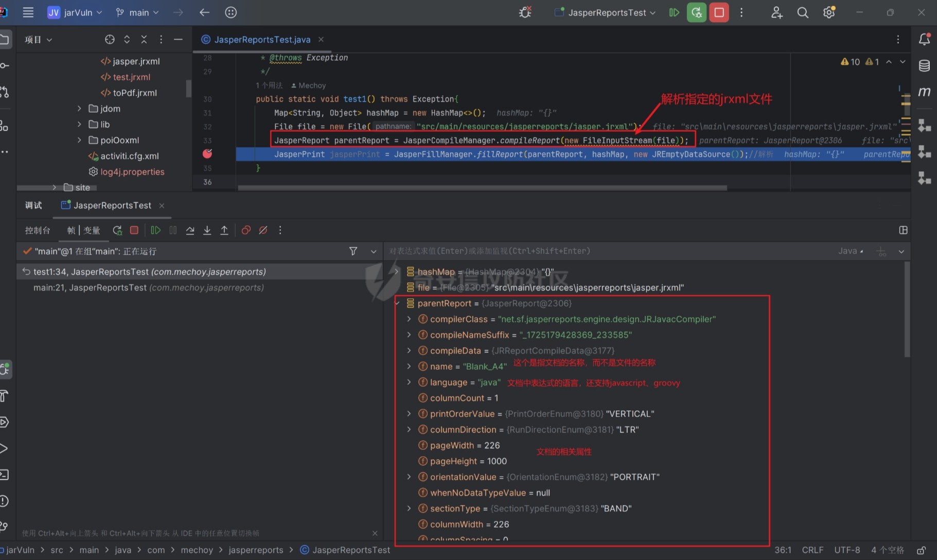Open Search Everywhere magnifier

[802, 12]
